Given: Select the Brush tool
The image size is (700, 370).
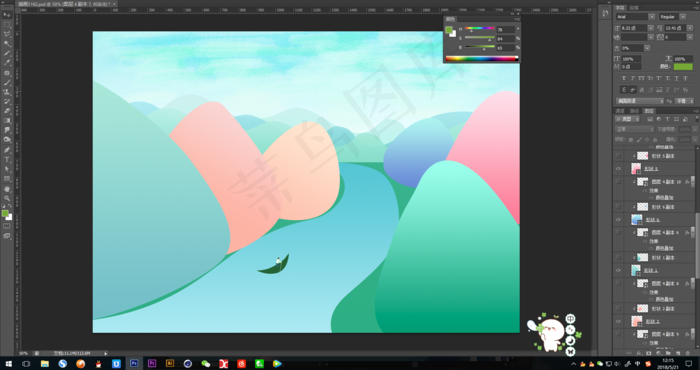Looking at the screenshot, I should click(x=7, y=83).
